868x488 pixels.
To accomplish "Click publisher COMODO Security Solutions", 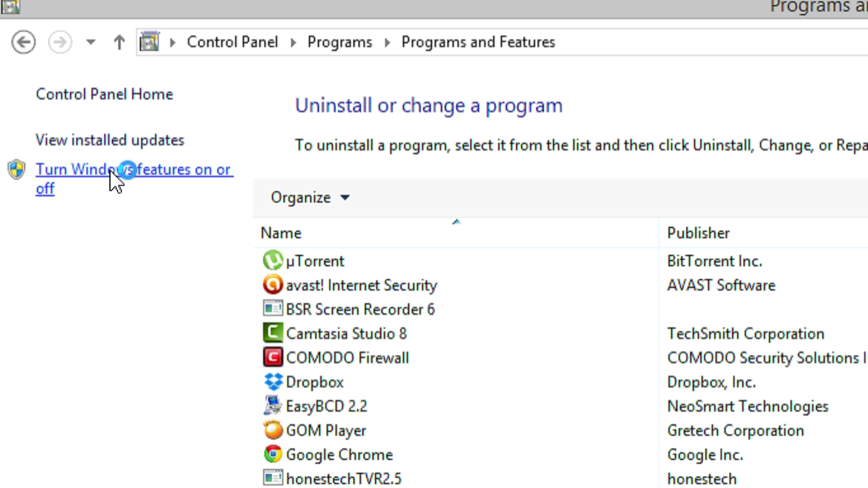I will [x=767, y=358].
